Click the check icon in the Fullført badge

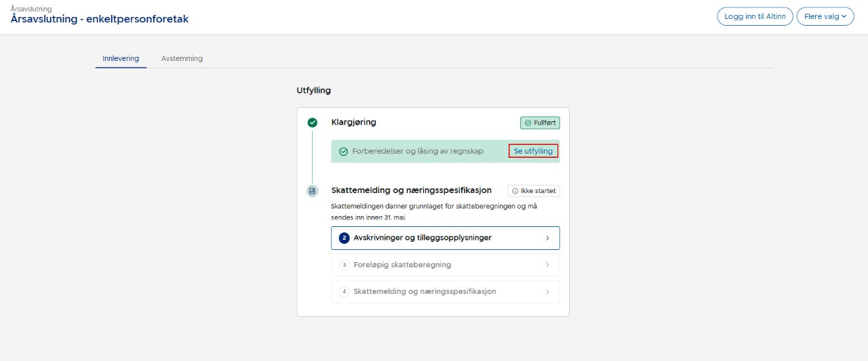tap(528, 123)
